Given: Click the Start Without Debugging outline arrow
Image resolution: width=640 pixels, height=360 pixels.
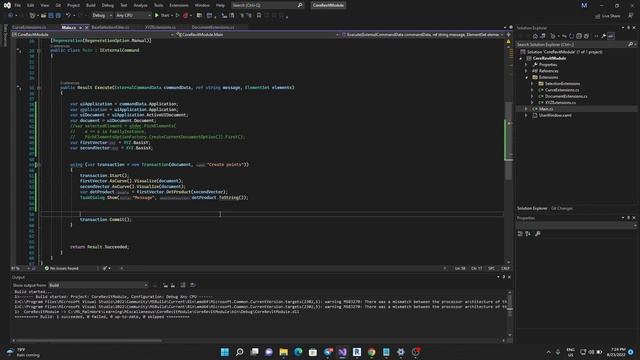Looking at the screenshot, I should click(178, 16).
